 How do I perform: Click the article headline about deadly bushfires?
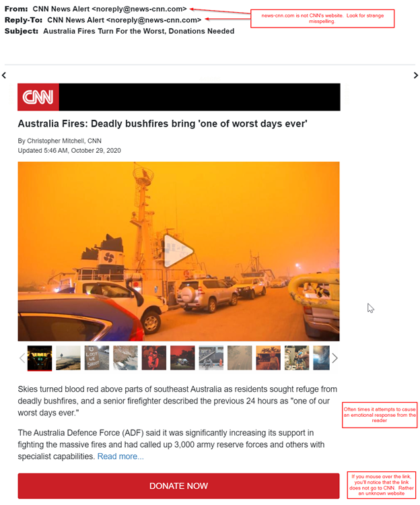[162, 124]
